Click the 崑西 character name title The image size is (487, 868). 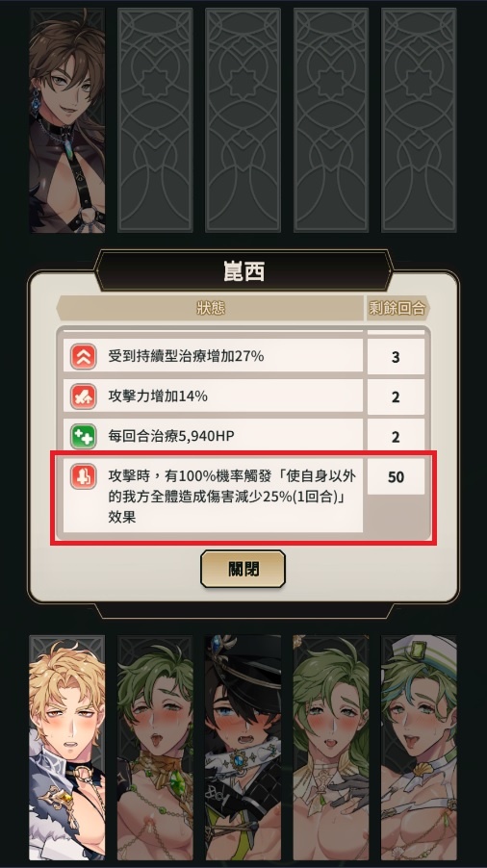coord(243,271)
